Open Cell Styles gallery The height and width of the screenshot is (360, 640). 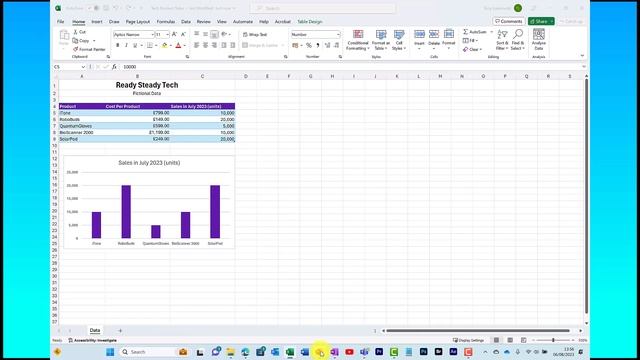point(399,40)
